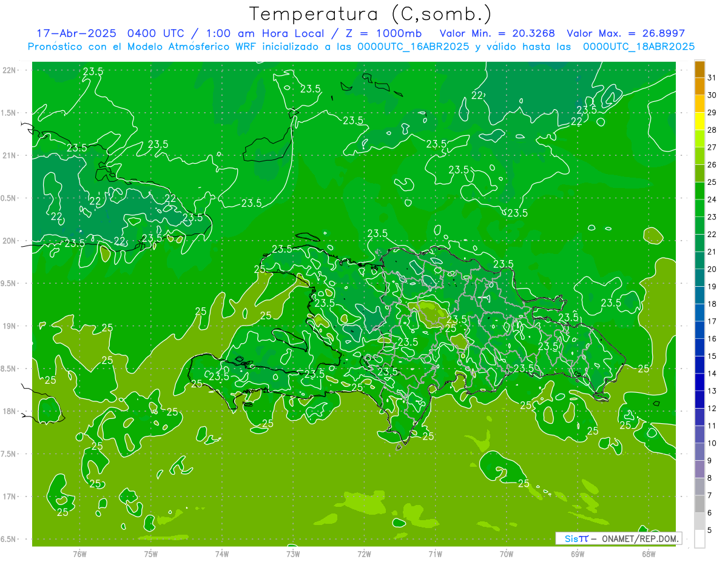Image resolution: width=728 pixels, height=562 pixels.
Task: Click "Valor Min. = 20.3268" readout
Action: point(497,33)
